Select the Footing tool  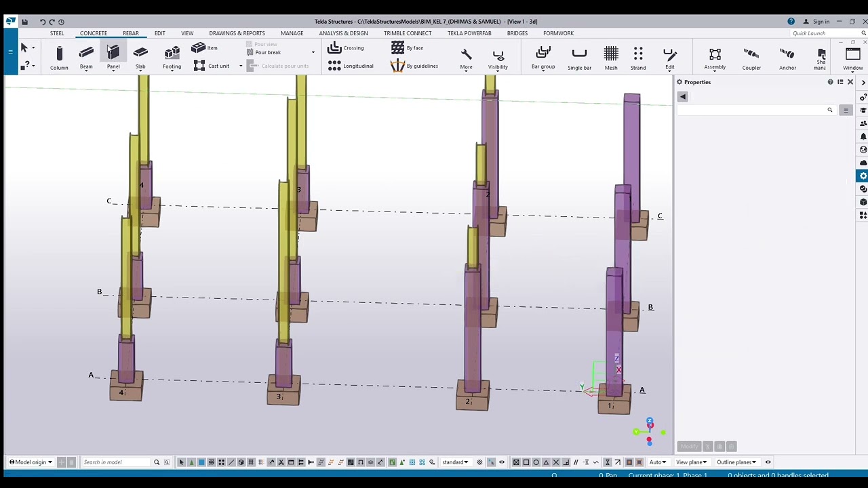[x=172, y=58]
